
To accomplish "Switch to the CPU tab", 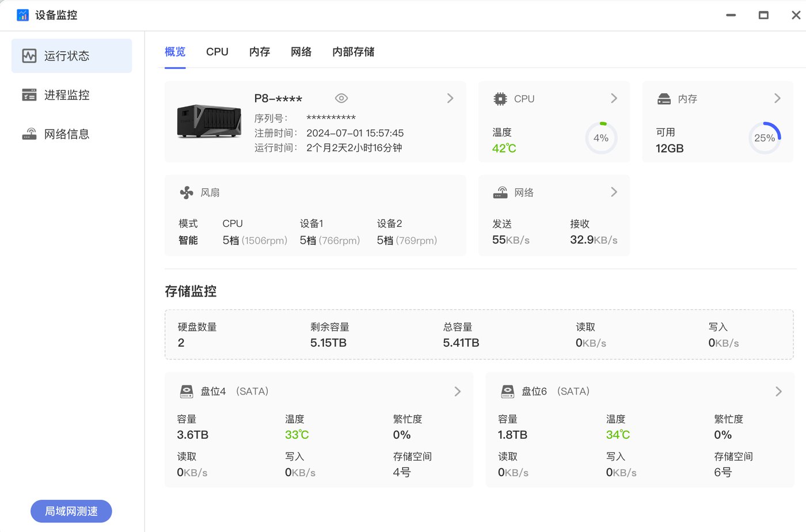I will pyautogui.click(x=217, y=52).
